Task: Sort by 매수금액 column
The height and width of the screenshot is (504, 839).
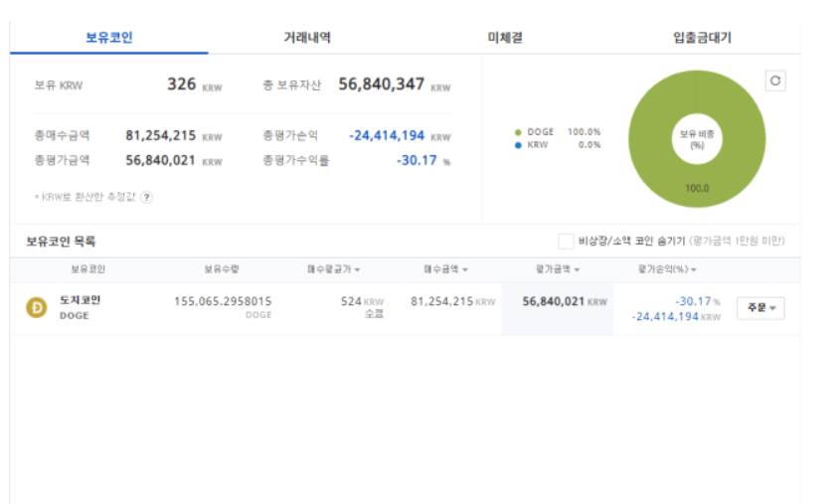Action: pos(445,269)
